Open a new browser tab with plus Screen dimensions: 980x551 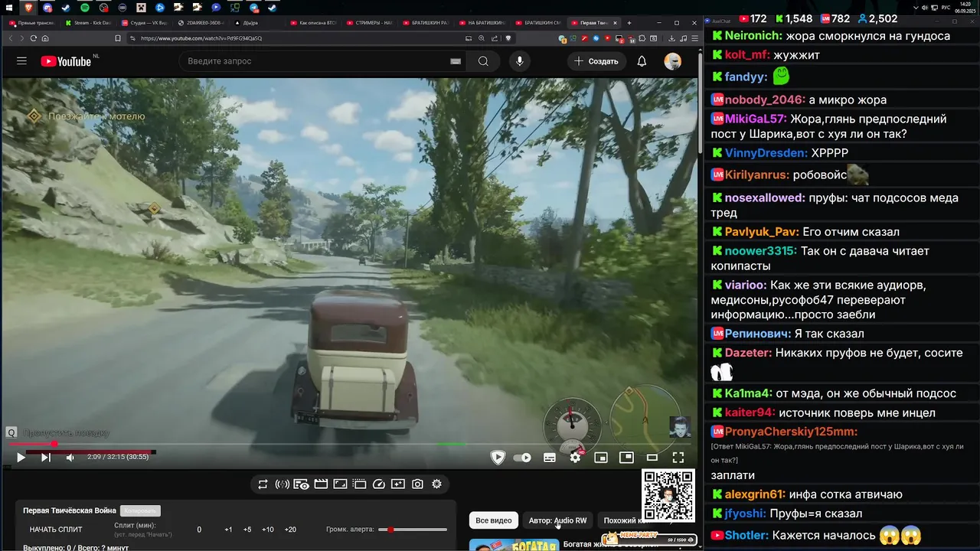click(x=629, y=23)
